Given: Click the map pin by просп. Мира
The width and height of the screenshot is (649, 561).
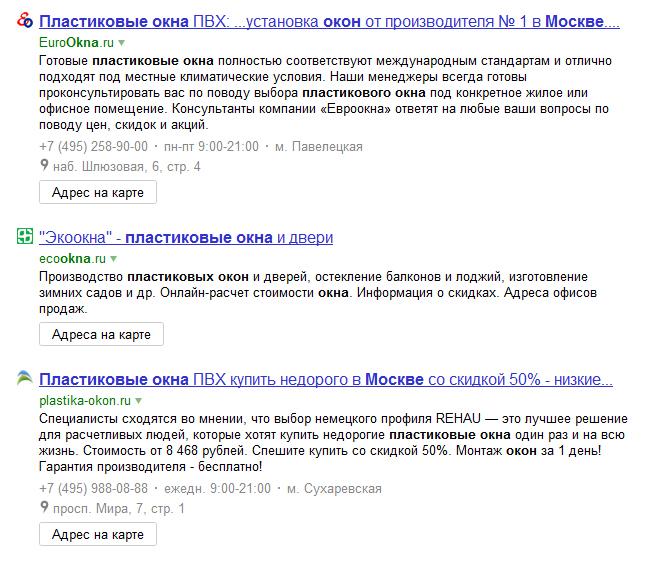Looking at the screenshot, I should (44, 507).
